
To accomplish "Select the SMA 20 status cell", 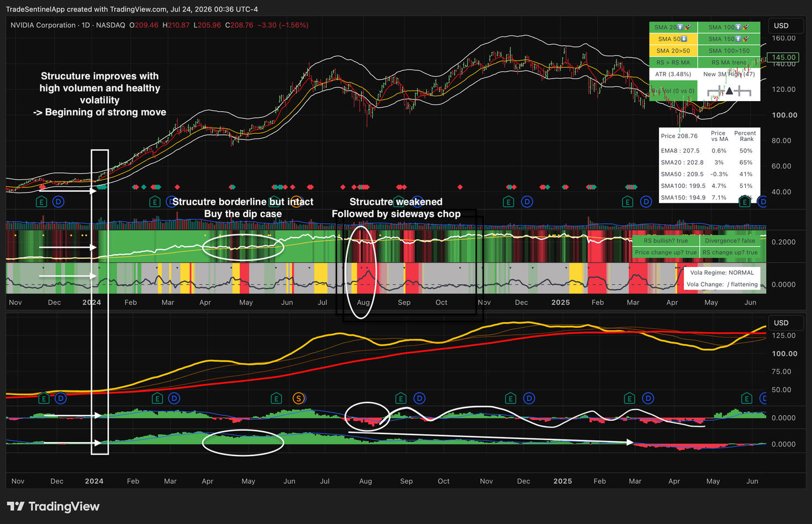I will pos(673,27).
